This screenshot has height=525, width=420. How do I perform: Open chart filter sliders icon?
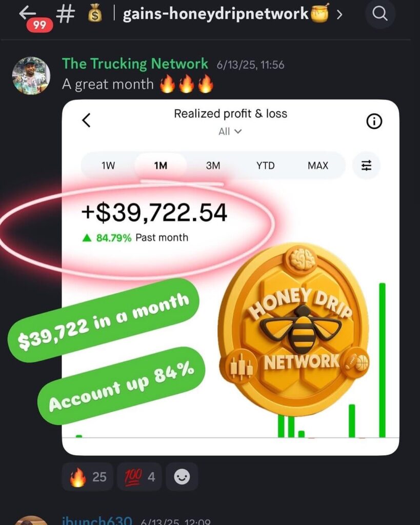click(x=366, y=166)
